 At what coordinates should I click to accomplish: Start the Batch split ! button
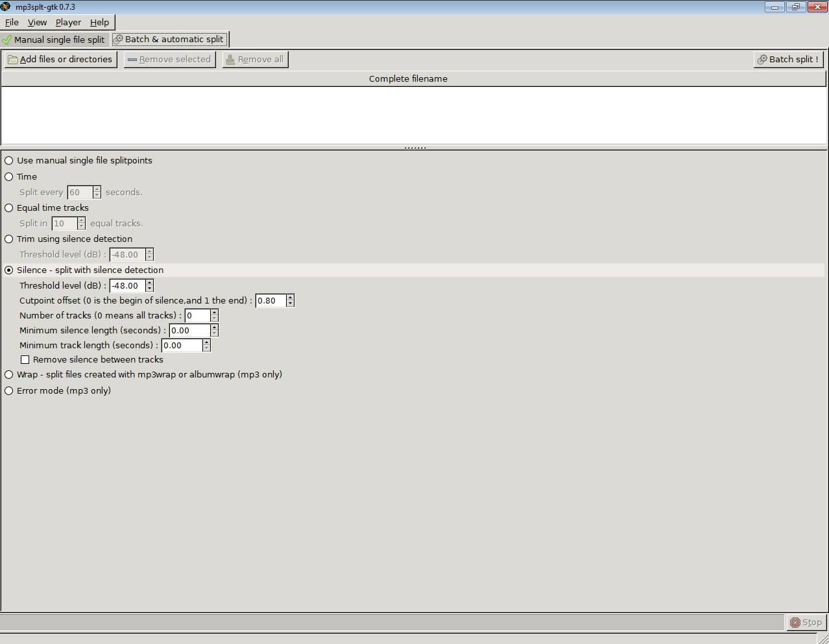click(x=788, y=59)
